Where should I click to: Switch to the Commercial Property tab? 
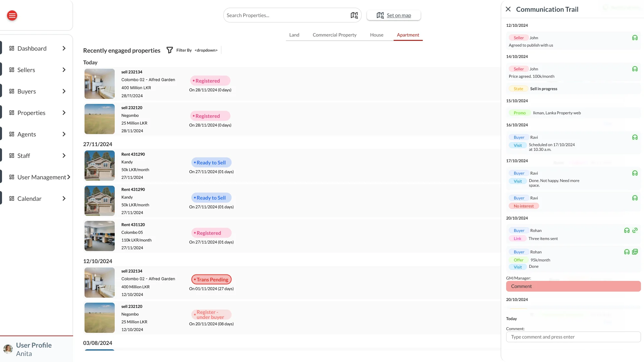click(x=334, y=35)
